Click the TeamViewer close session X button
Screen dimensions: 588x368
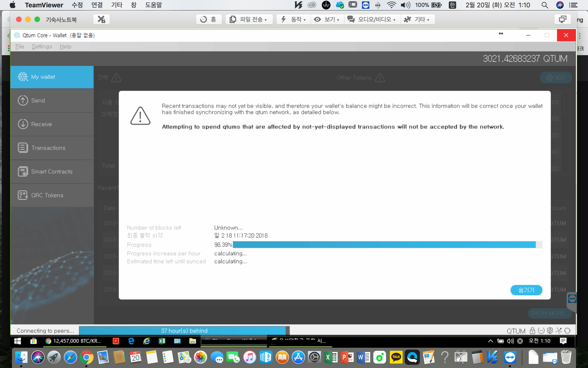[101, 19]
